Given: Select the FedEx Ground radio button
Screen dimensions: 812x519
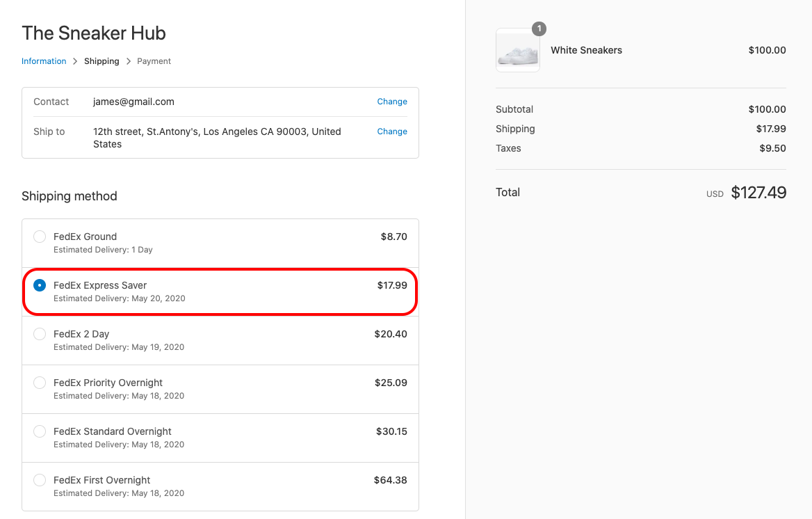Looking at the screenshot, I should (x=40, y=237).
